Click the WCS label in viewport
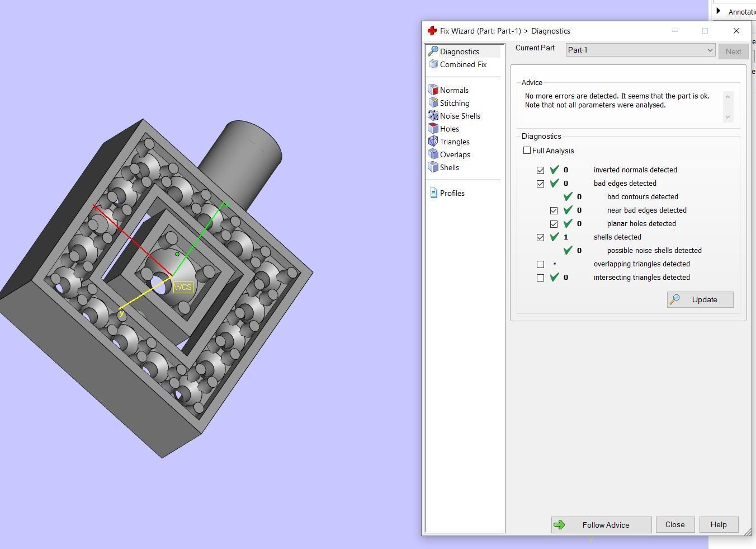Image resolution: width=756 pixels, height=549 pixels. pyautogui.click(x=183, y=287)
